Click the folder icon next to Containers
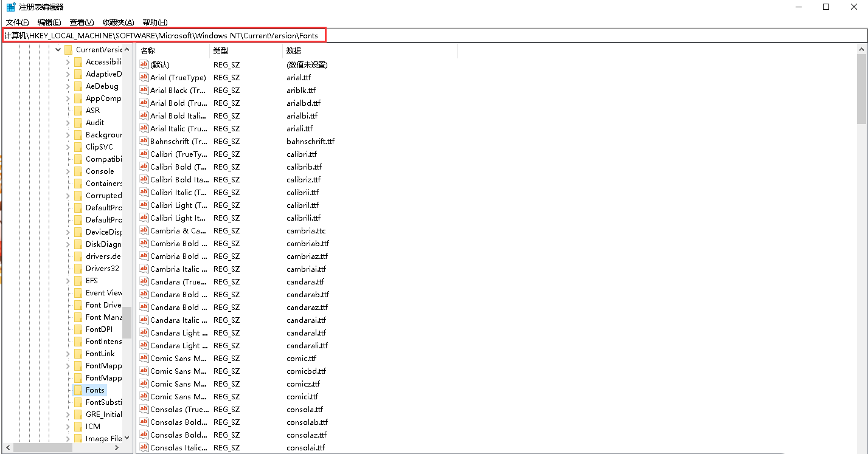 click(78, 184)
